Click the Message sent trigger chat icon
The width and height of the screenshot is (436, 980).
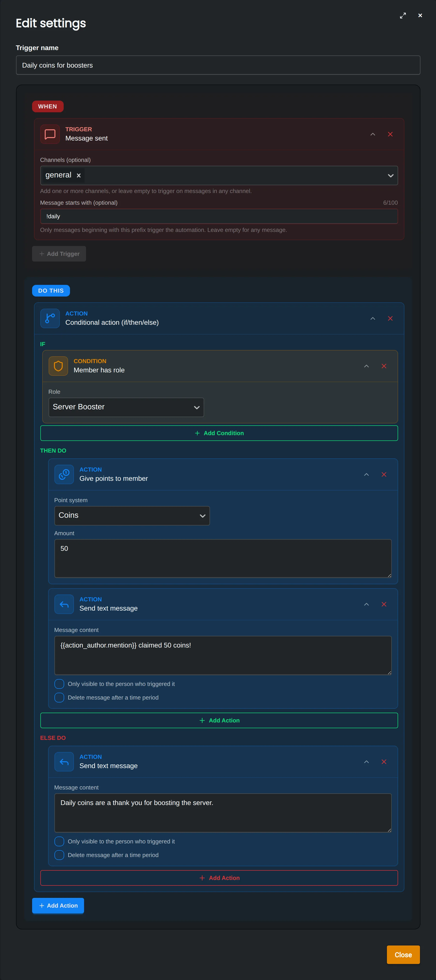click(x=50, y=134)
